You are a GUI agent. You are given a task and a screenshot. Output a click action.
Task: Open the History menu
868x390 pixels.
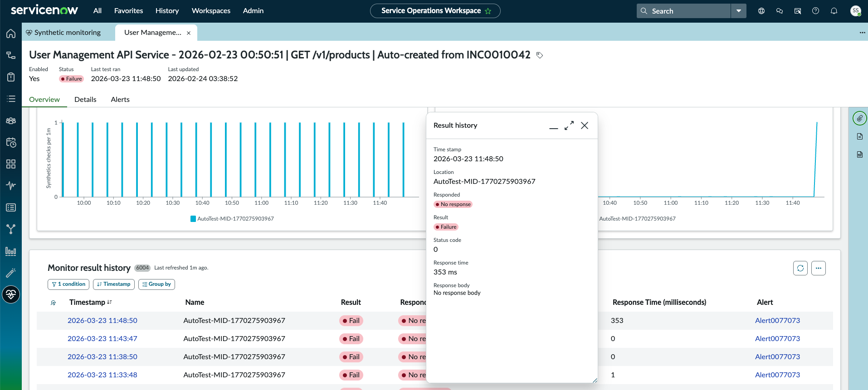pyautogui.click(x=167, y=11)
